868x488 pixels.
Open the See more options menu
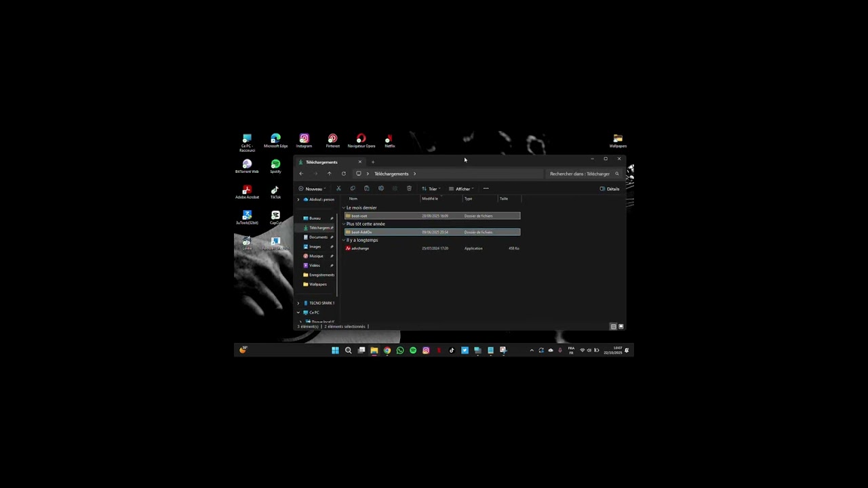(486, 188)
